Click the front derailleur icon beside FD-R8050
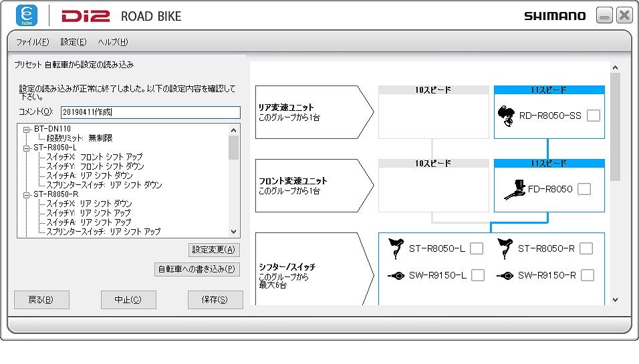This screenshot has width=639, height=364. [x=515, y=189]
